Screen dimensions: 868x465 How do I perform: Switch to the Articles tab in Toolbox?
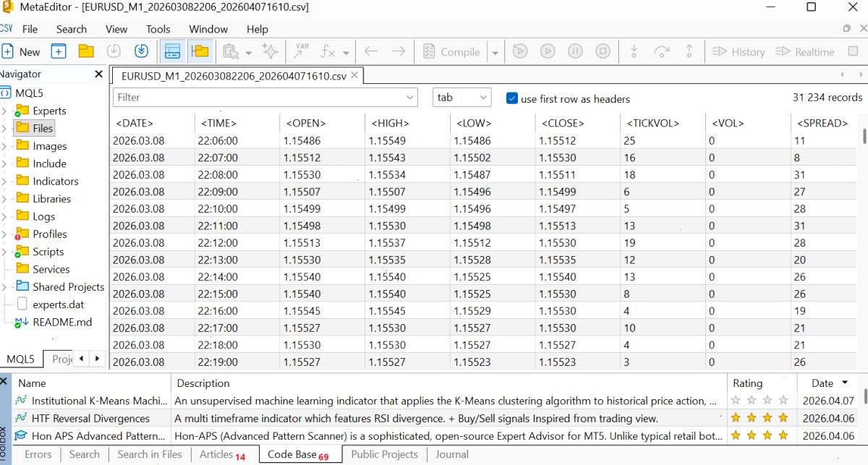(x=223, y=454)
